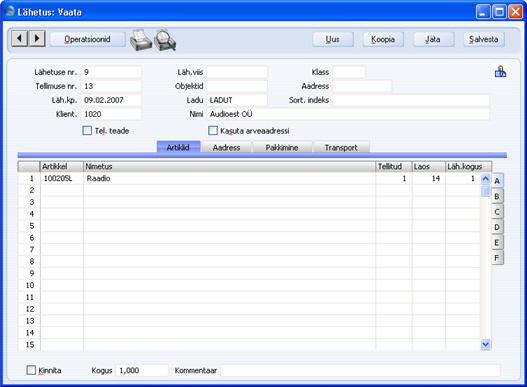
Task: Click the Läh.viis field
Action: [237, 72]
